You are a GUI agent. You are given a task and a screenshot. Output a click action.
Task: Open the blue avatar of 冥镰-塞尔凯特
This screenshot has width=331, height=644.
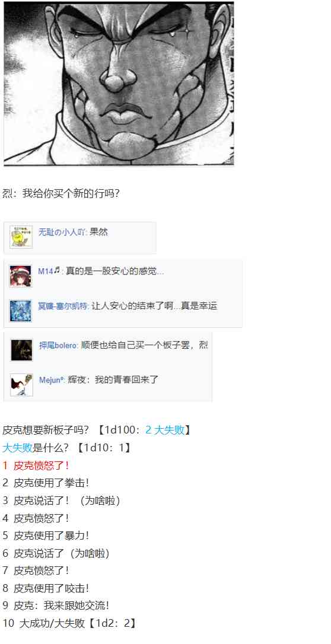(21, 311)
